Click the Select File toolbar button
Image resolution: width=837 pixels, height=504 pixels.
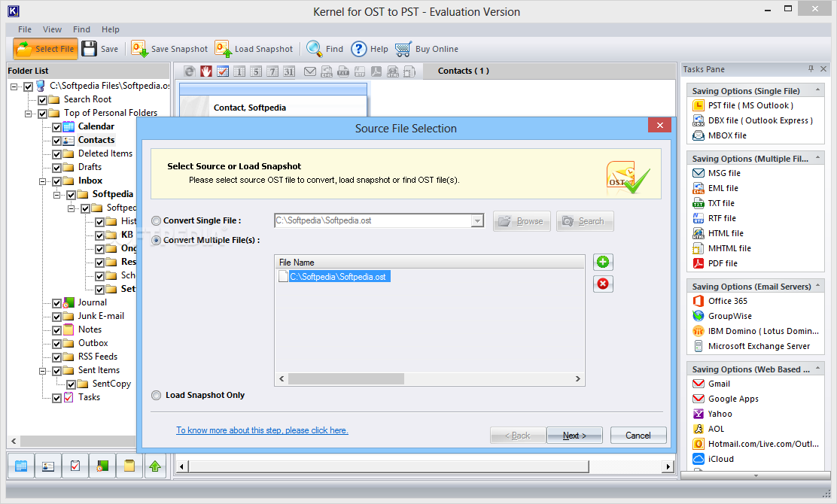click(x=45, y=49)
